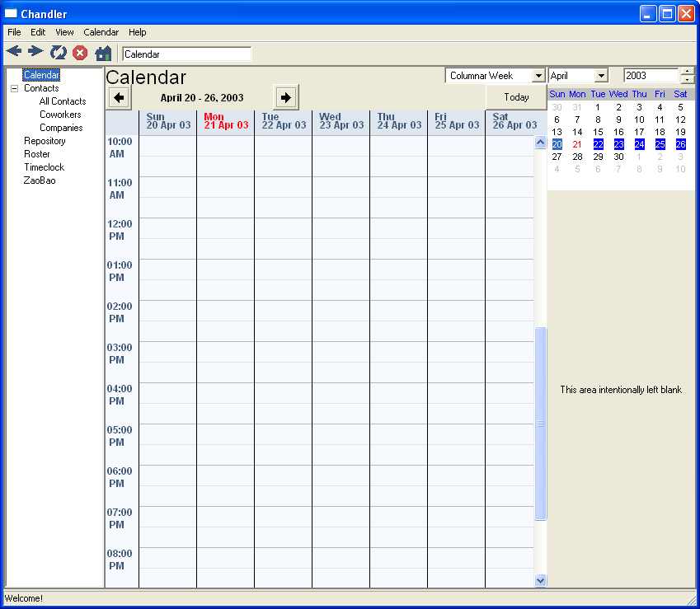This screenshot has height=609, width=700.
Task: Increase the year with stepper up arrow
Action: point(688,72)
